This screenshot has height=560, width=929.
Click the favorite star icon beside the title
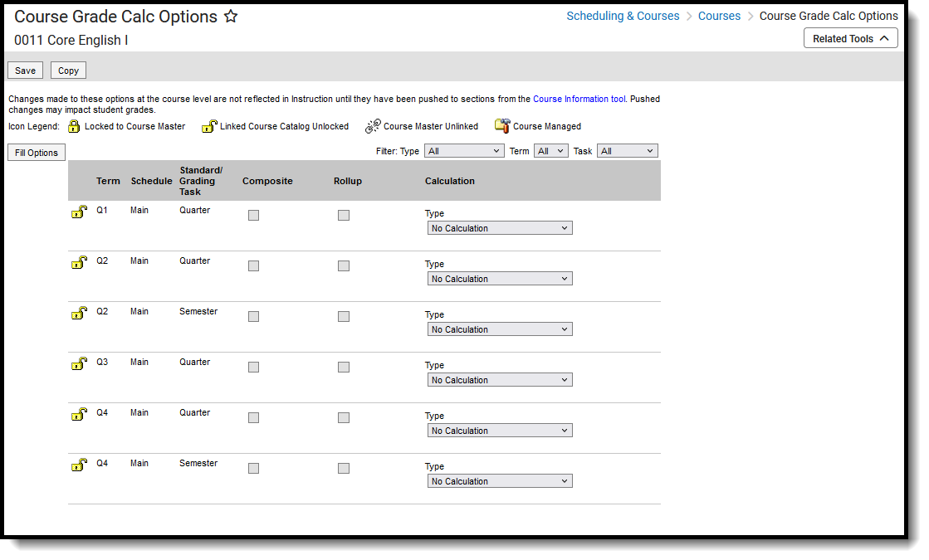231,17
